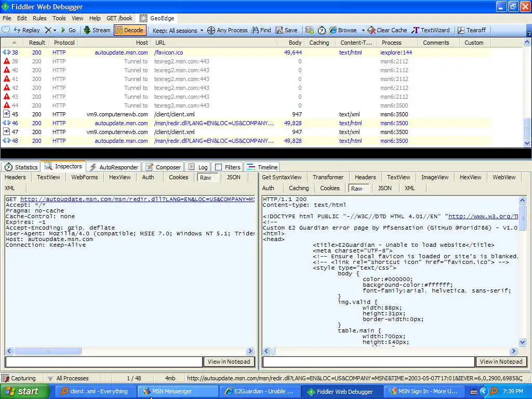
Task: Click the session list scroll up arrow
Action: [x=527, y=42]
